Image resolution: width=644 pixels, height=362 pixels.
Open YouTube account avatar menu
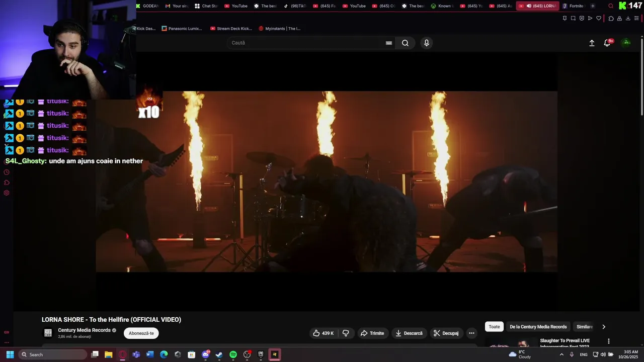pyautogui.click(x=626, y=43)
